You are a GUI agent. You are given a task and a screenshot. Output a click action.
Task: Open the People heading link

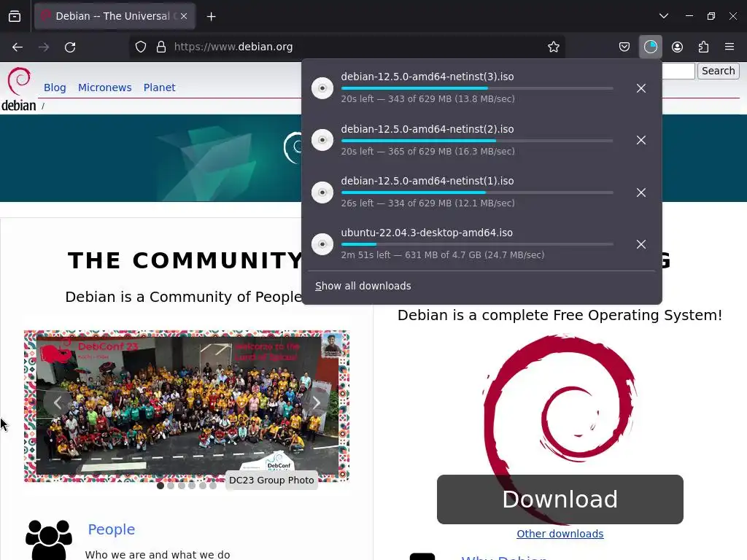(112, 529)
